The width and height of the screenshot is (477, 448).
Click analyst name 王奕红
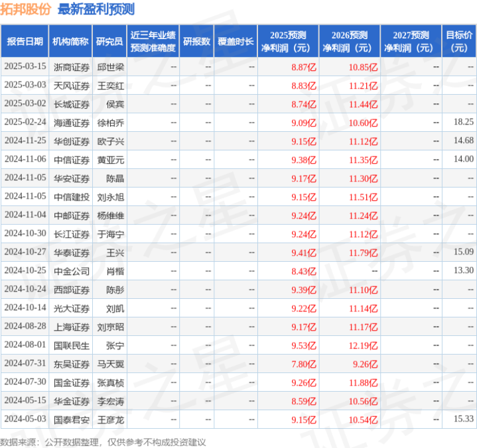[110, 85]
